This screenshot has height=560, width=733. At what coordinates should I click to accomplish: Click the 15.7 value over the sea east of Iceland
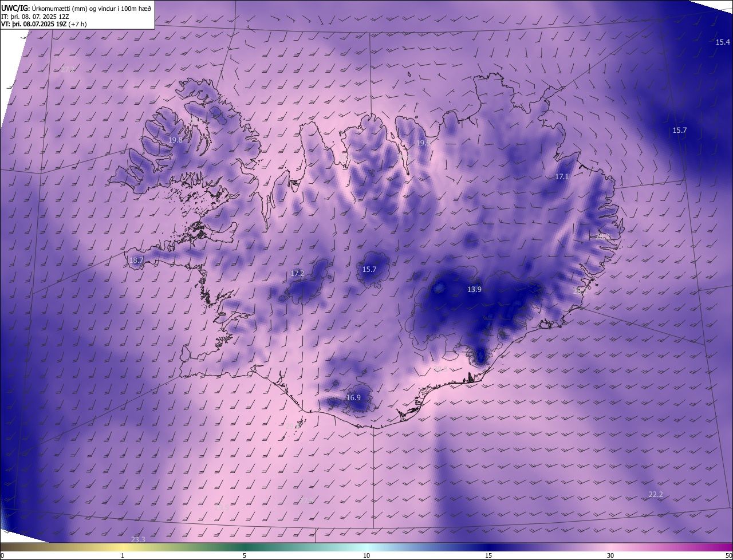pos(679,130)
